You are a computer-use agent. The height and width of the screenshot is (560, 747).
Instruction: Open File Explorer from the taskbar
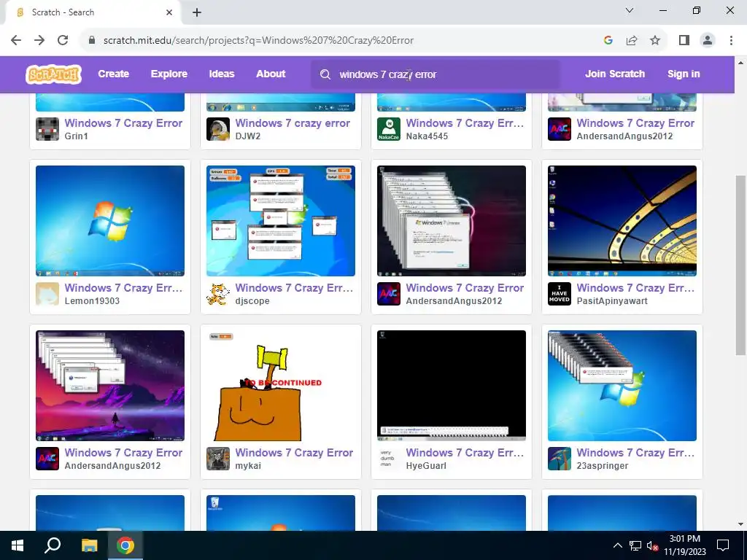[89, 545]
